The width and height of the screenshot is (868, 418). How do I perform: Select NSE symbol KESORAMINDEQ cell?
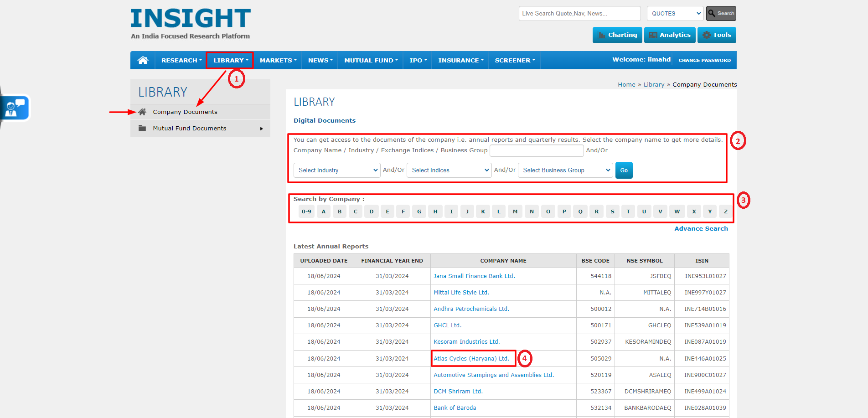tap(645, 342)
